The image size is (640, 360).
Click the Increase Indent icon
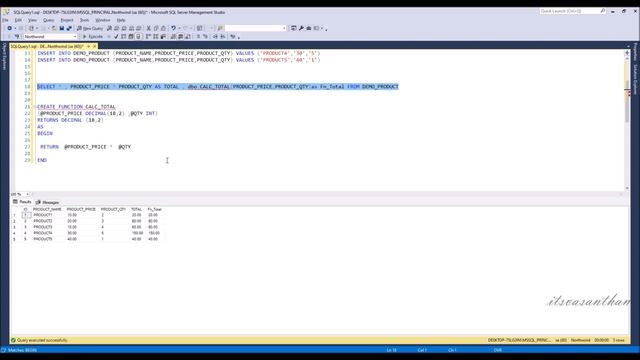(x=222, y=37)
